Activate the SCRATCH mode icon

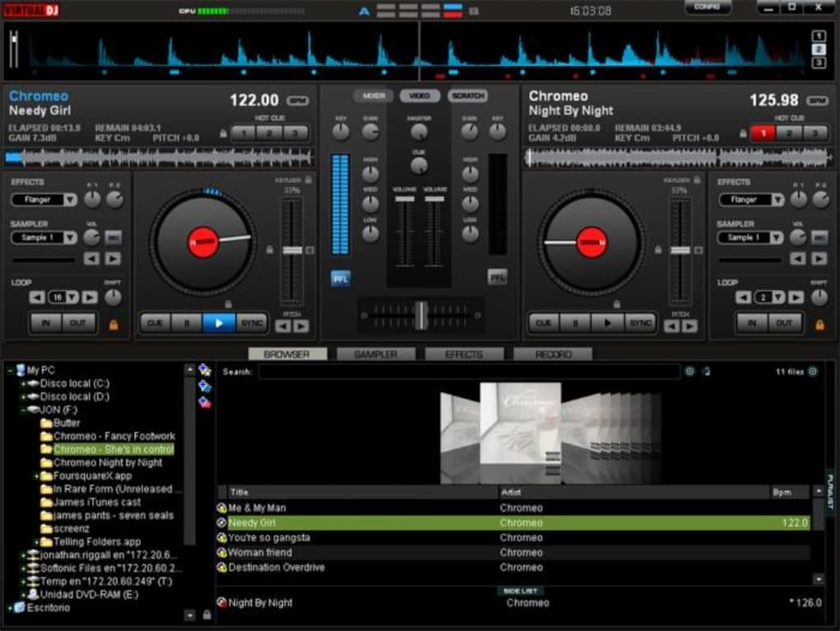click(x=467, y=96)
